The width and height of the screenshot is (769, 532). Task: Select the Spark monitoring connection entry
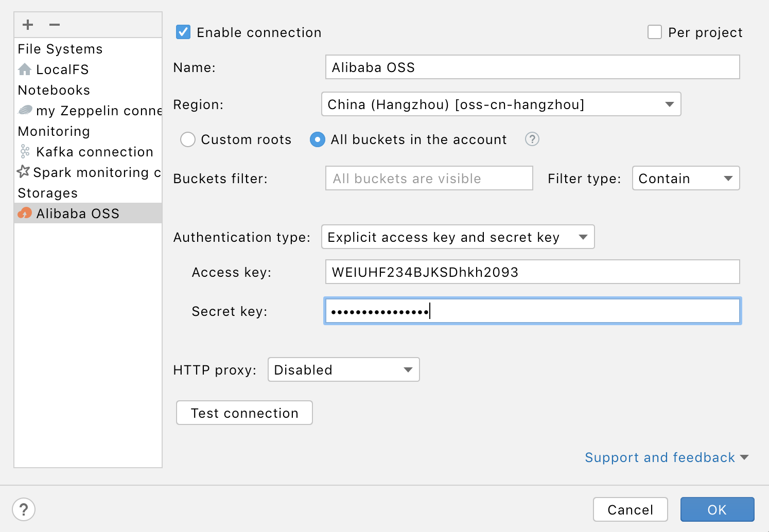click(x=88, y=172)
